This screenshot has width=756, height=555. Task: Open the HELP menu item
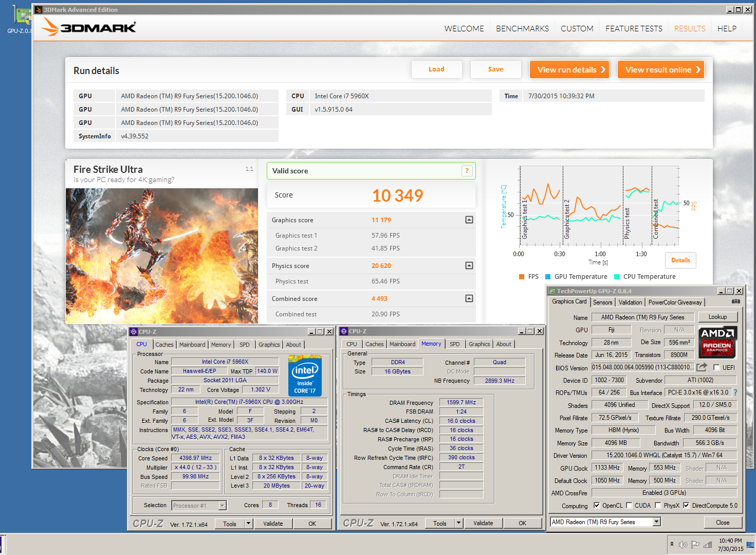(727, 29)
